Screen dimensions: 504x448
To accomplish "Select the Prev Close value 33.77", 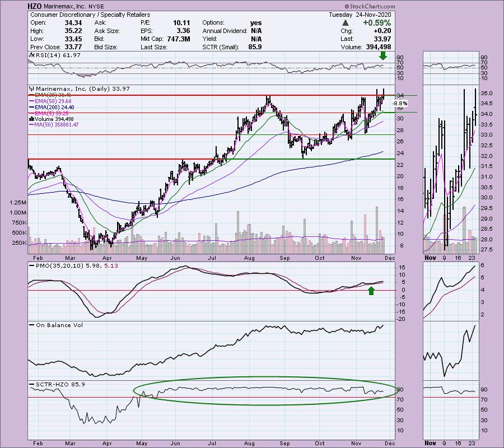I will coord(73,47).
